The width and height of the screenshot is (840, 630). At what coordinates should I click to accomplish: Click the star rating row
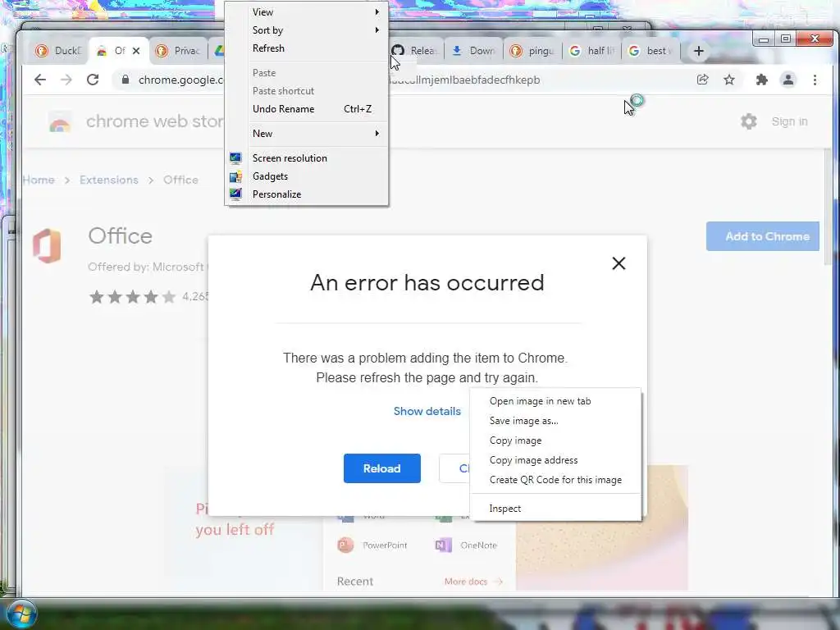coord(132,296)
